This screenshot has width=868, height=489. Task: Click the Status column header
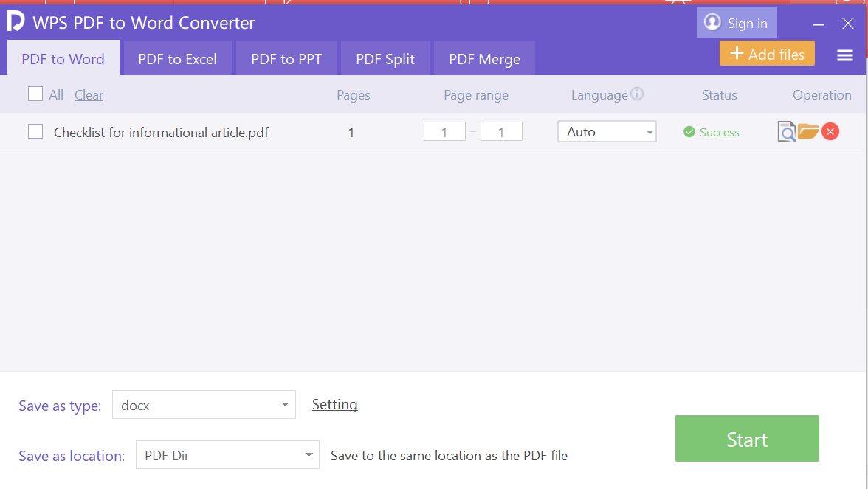720,95
